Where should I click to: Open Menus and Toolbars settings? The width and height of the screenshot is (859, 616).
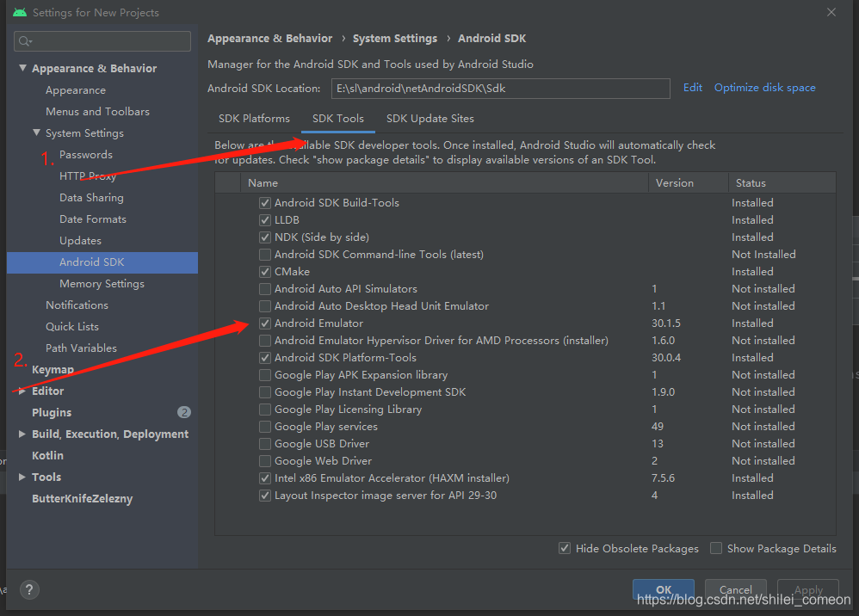point(97,112)
